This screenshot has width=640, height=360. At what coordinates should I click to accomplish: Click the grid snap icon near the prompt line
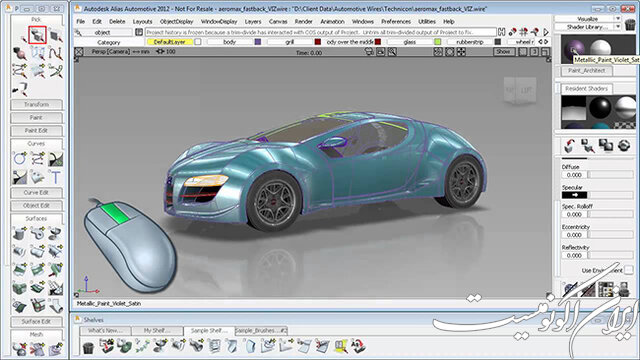point(524,32)
